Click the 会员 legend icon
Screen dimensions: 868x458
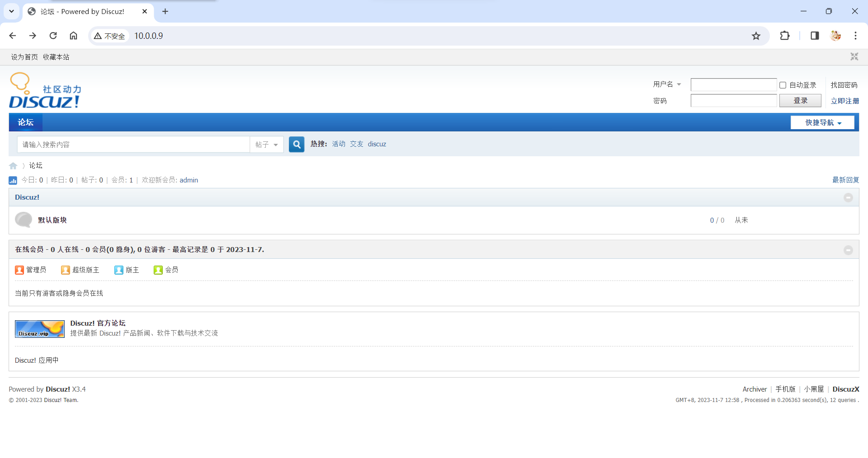[158, 270]
